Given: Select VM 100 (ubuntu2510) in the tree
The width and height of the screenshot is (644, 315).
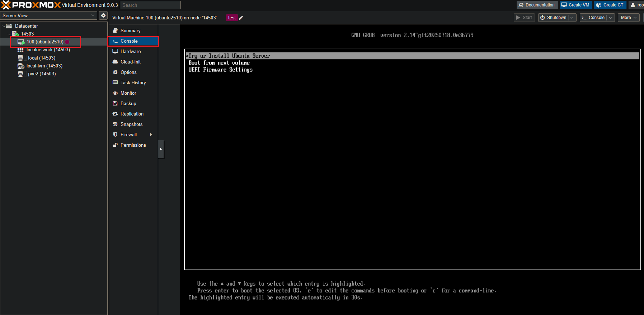Looking at the screenshot, I should click(45, 42).
